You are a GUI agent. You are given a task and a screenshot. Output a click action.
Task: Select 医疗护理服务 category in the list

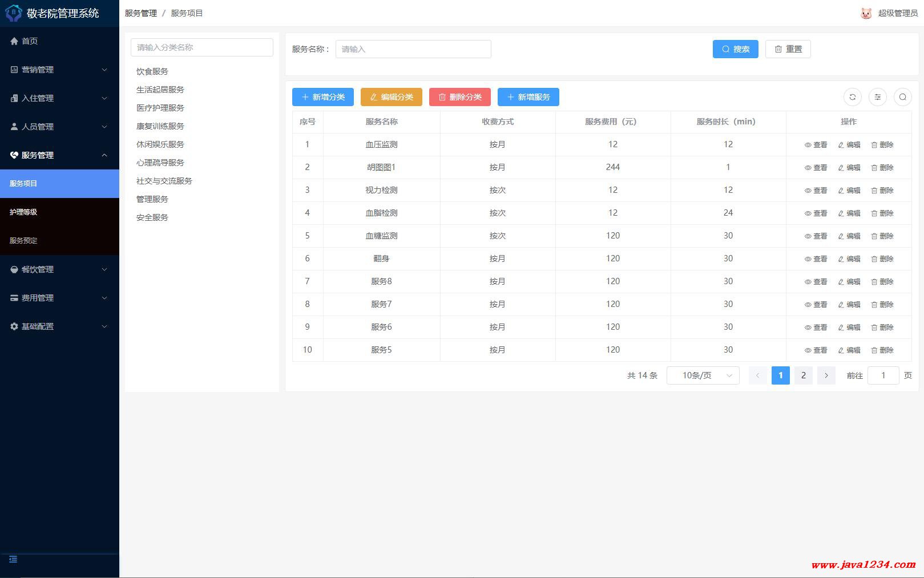160,108
